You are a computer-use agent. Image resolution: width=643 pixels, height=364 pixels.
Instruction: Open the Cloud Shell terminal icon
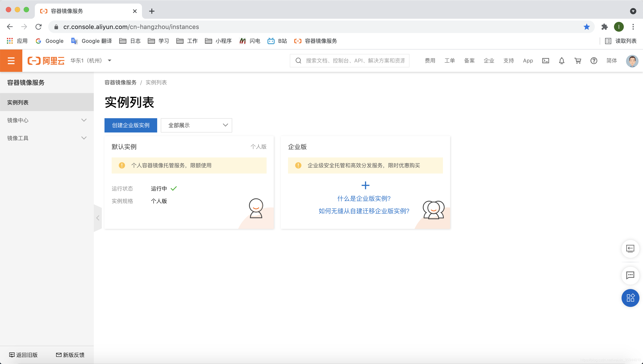point(545,60)
